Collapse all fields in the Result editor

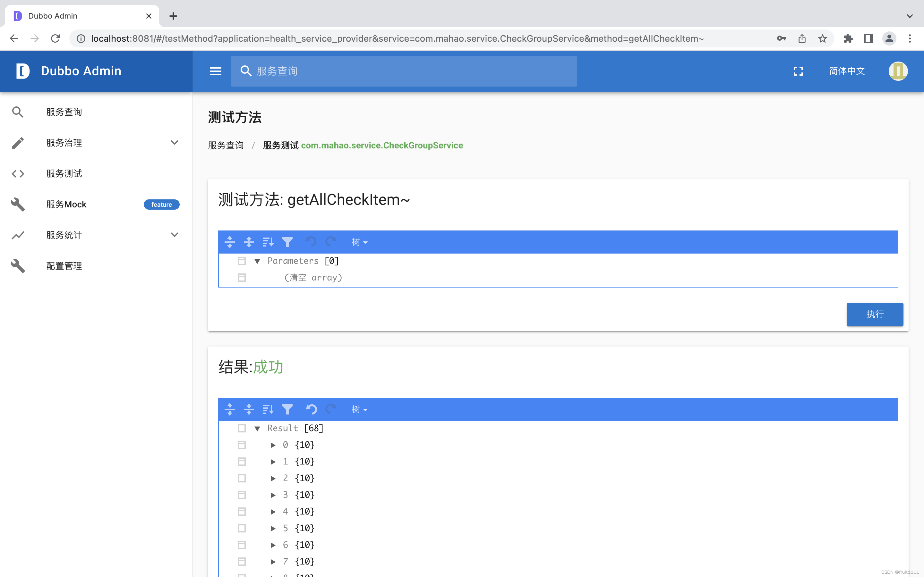pos(249,409)
